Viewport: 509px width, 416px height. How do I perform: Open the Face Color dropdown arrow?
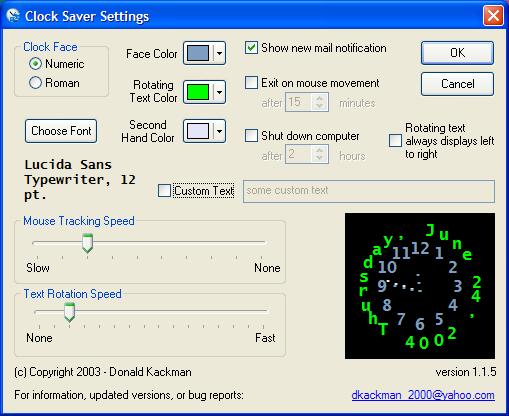pyautogui.click(x=219, y=53)
